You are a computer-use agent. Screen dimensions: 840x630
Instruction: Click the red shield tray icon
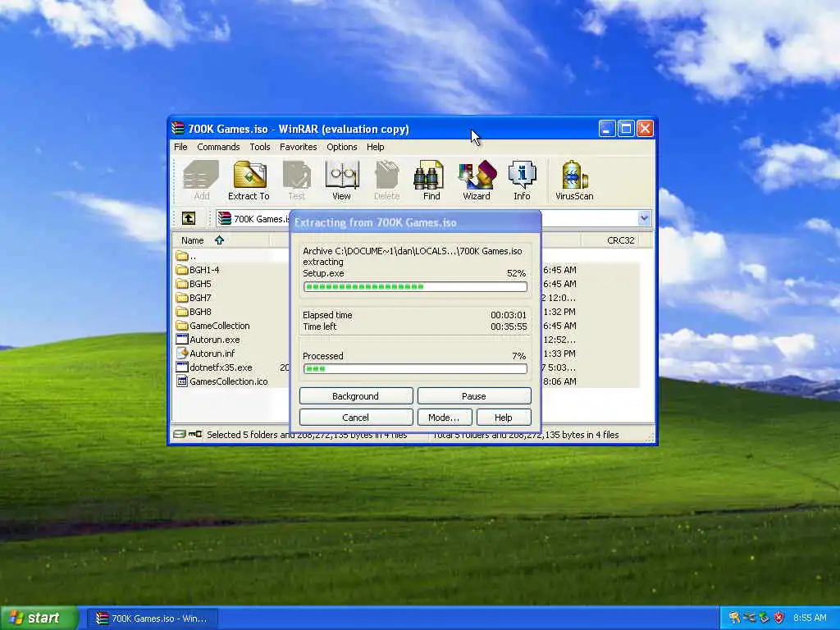click(779, 618)
